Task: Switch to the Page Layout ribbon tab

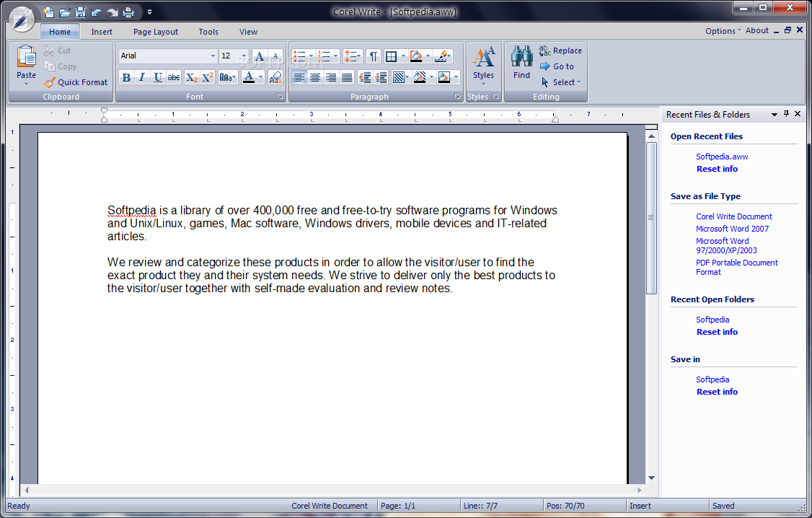Action: (x=155, y=32)
